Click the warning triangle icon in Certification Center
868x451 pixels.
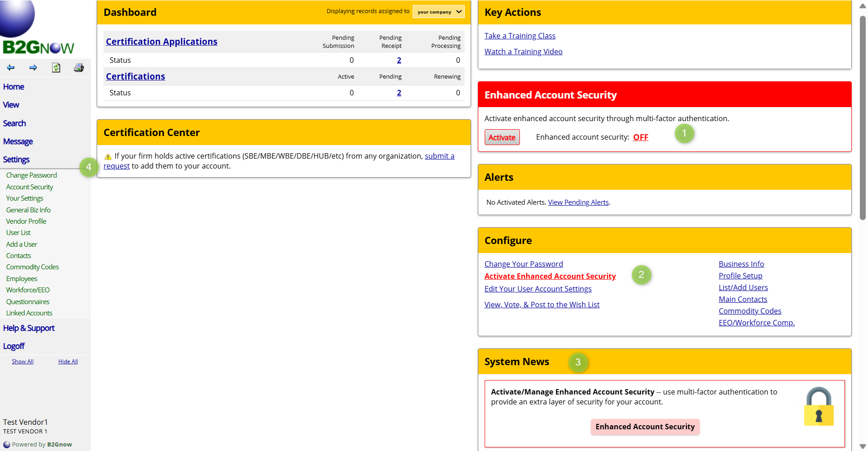108,157
